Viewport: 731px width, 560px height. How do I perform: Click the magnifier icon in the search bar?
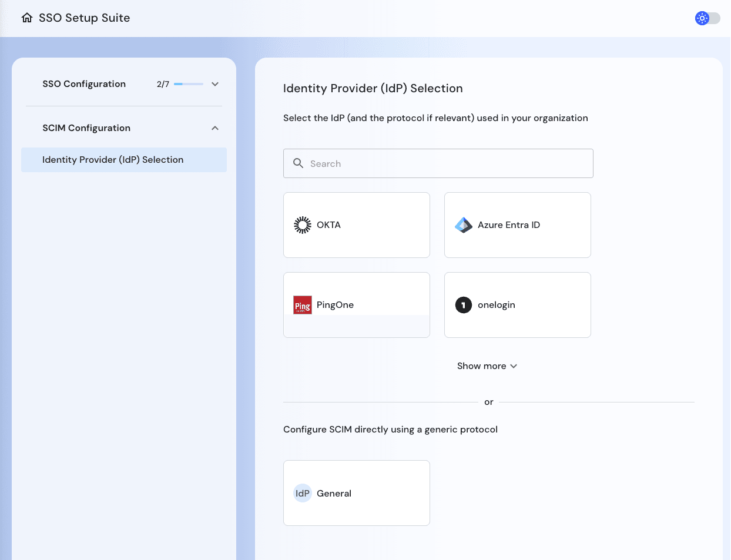pyautogui.click(x=298, y=163)
